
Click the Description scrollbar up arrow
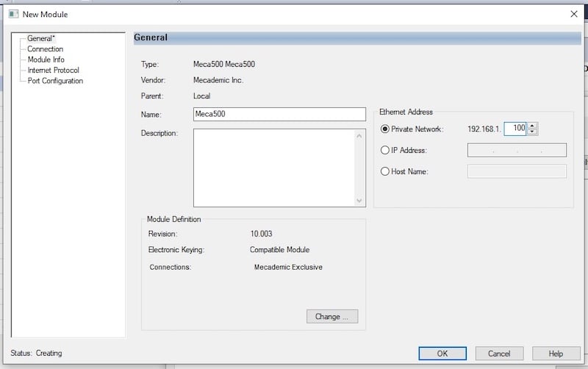coord(359,136)
